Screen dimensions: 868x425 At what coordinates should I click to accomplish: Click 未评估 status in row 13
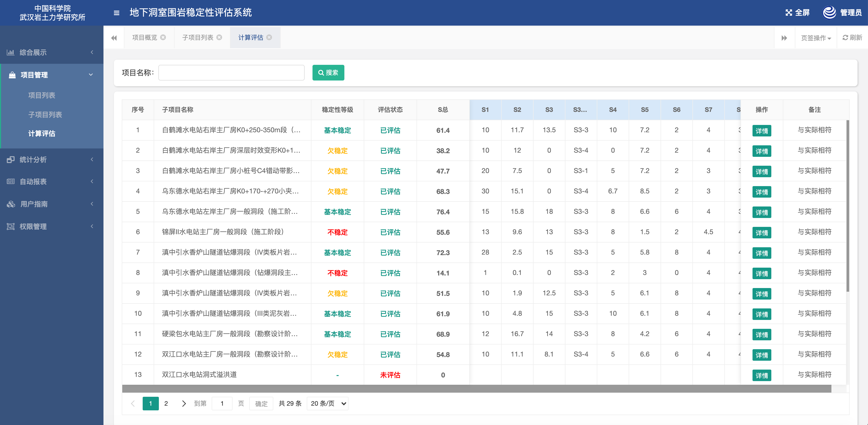390,375
